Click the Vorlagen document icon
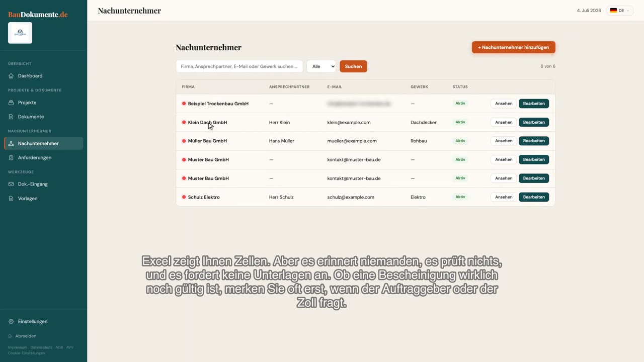Viewport: 644px width, 362px height. pos(11,199)
